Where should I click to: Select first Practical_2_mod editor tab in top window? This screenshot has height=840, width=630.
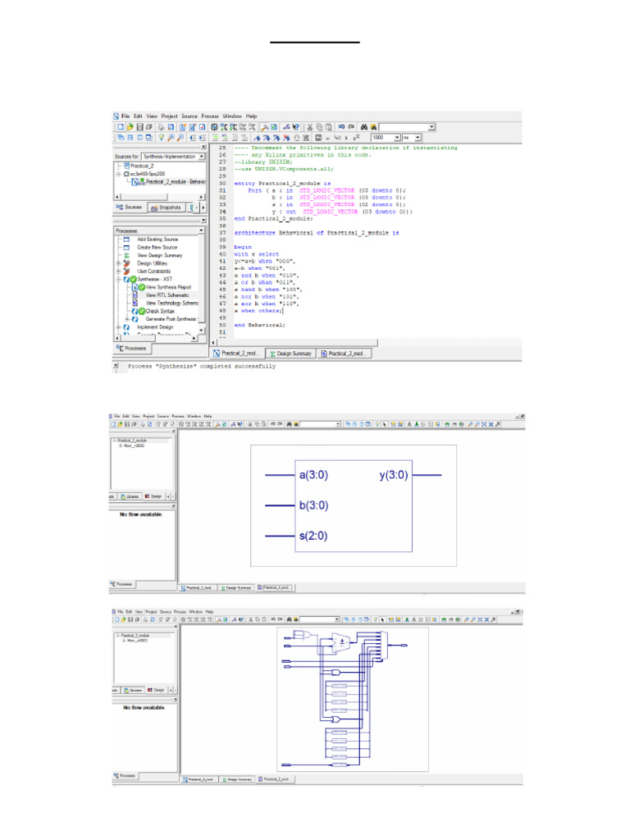tap(236, 354)
